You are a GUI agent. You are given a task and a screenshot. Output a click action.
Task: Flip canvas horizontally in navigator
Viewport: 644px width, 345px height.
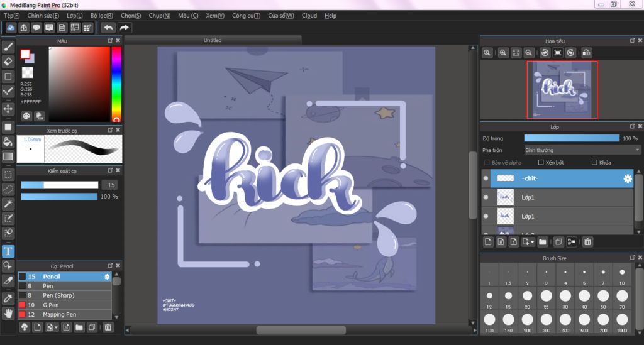coord(587,53)
